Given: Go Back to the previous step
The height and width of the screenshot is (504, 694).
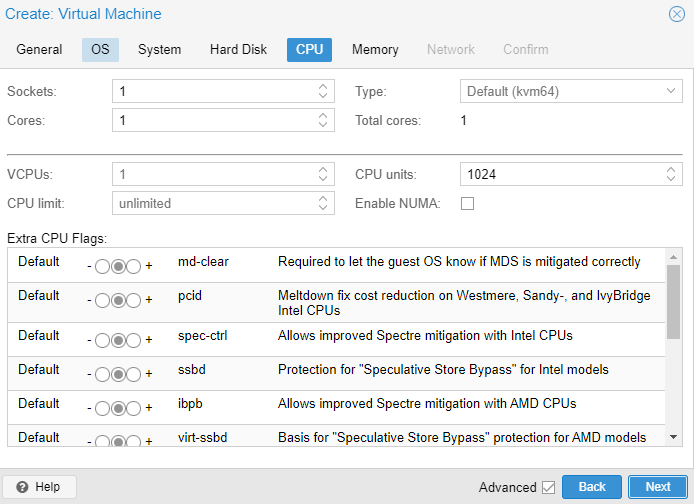Looking at the screenshot, I should (x=592, y=487).
